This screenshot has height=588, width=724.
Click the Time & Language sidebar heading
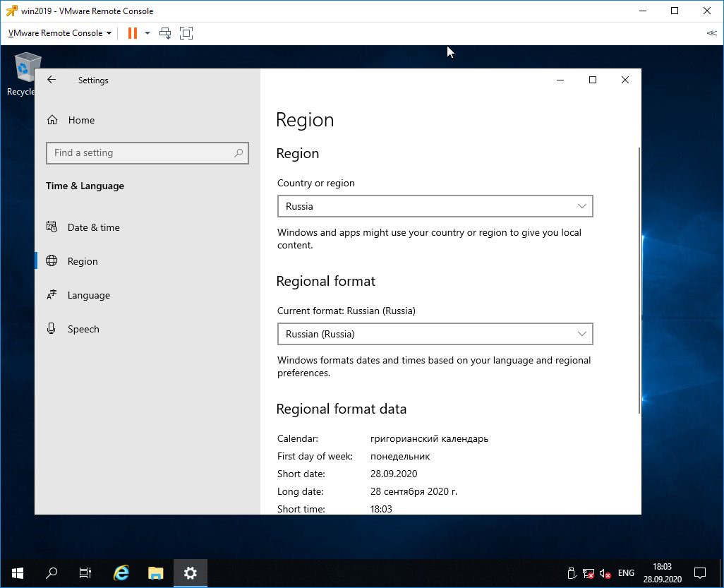pyautogui.click(x=85, y=186)
